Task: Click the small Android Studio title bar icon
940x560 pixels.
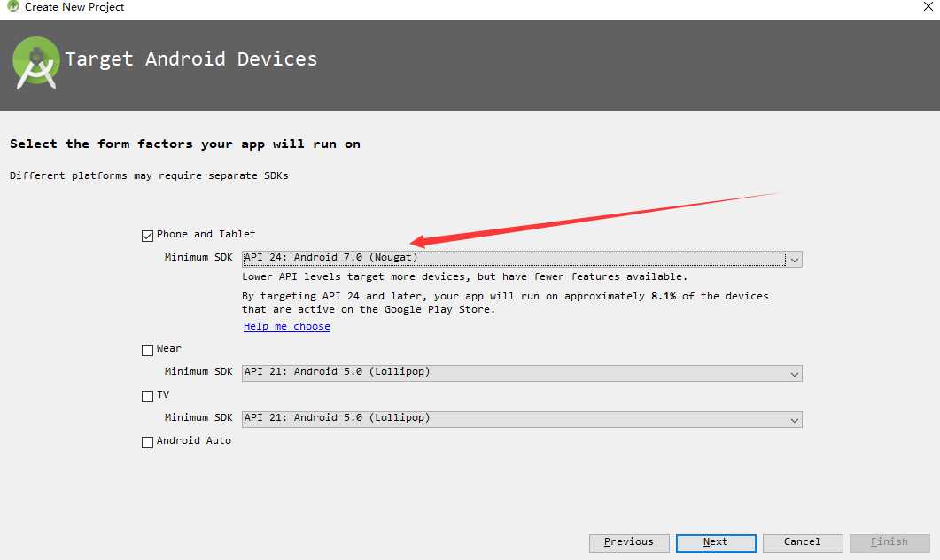Action: coord(12,6)
